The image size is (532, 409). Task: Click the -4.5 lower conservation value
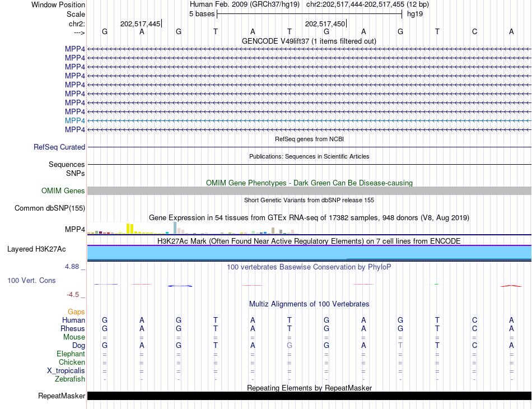pos(73,295)
